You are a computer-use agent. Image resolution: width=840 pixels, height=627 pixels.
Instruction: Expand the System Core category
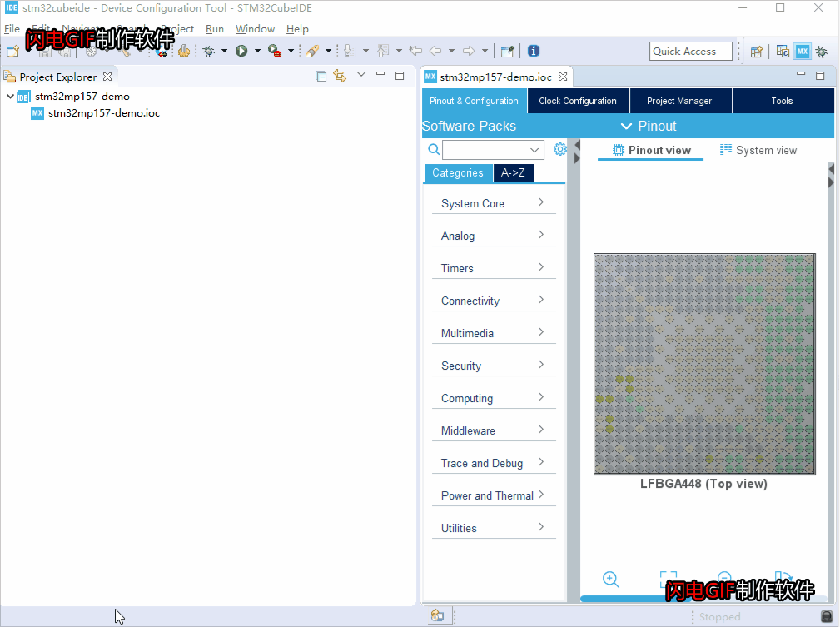(494, 203)
